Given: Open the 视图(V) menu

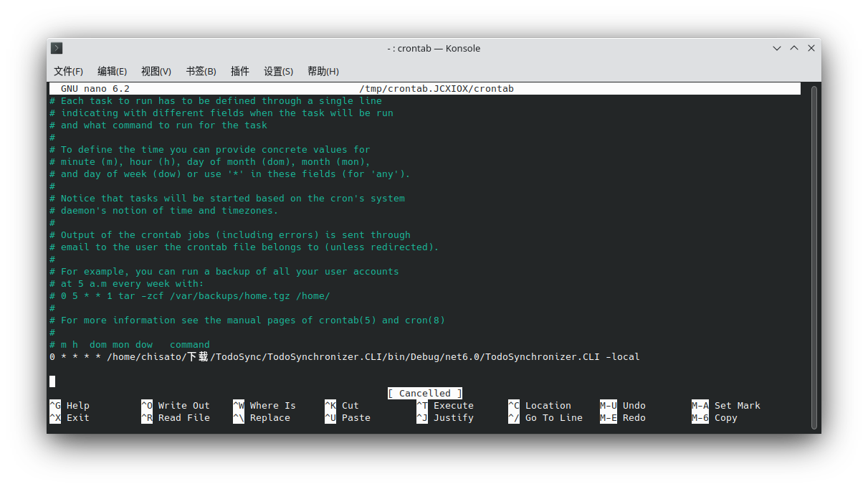Looking at the screenshot, I should point(156,71).
